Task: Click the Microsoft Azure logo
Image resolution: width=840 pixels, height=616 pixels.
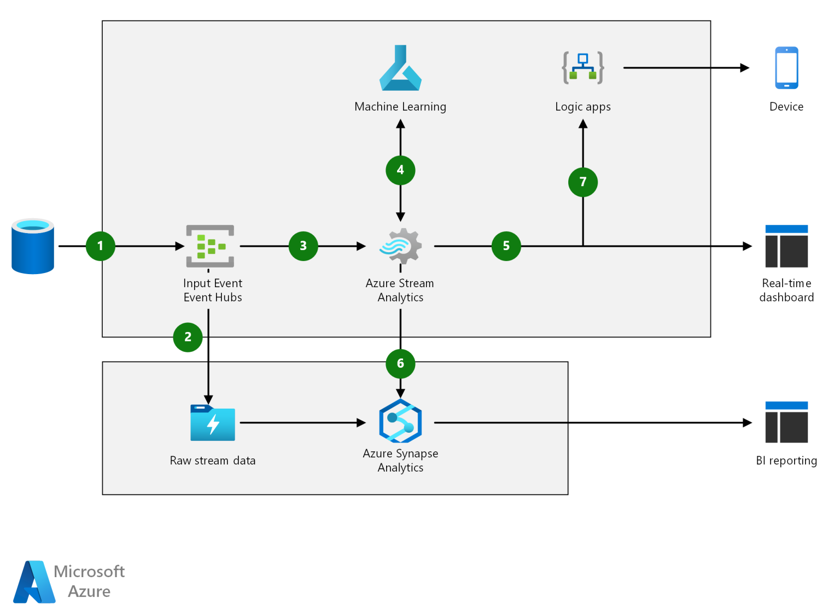Action: coord(35,582)
